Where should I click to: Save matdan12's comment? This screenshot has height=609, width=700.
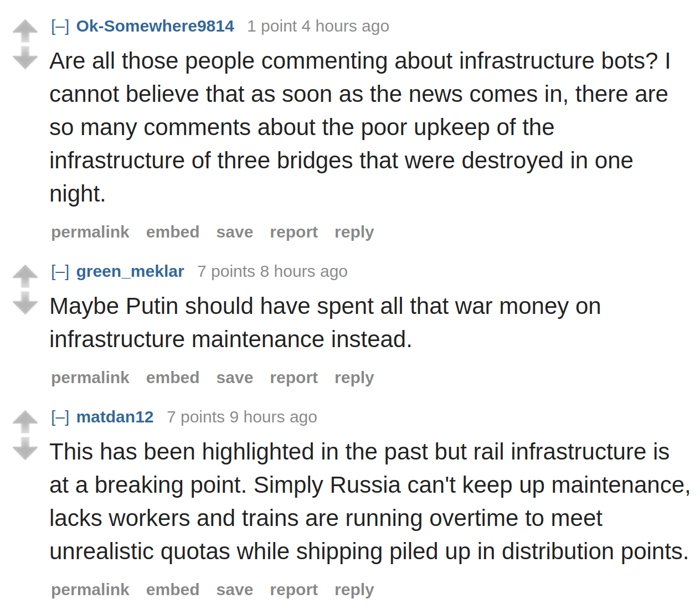click(x=235, y=590)
